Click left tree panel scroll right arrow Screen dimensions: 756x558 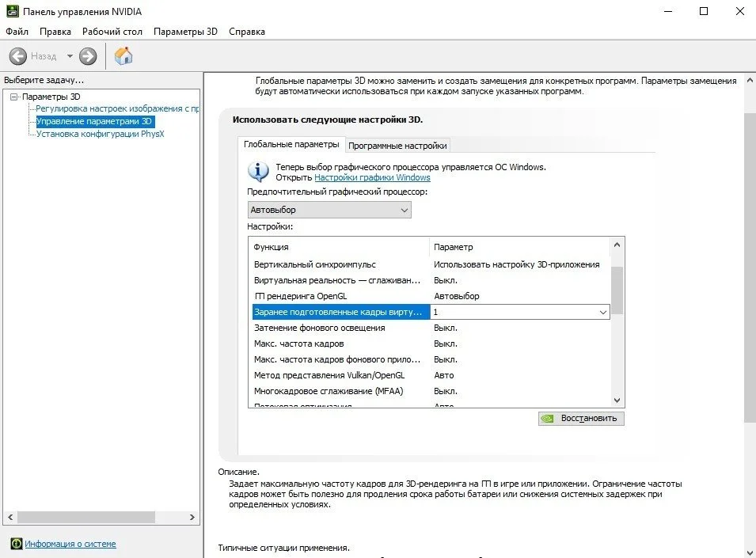[x=192, y=517]
